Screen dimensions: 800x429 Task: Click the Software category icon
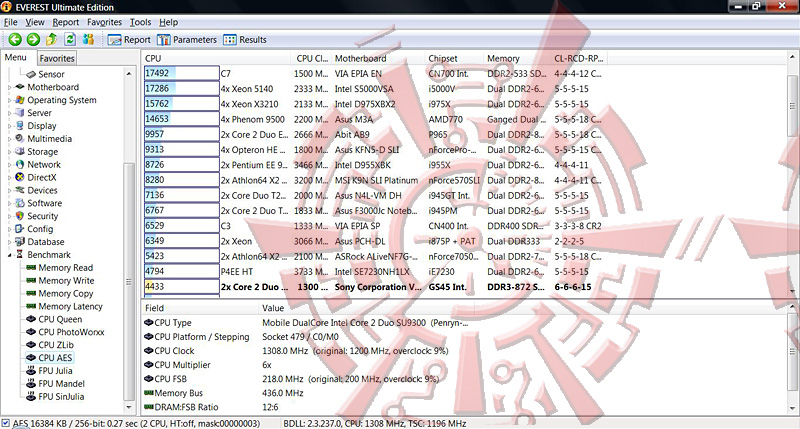20,203
